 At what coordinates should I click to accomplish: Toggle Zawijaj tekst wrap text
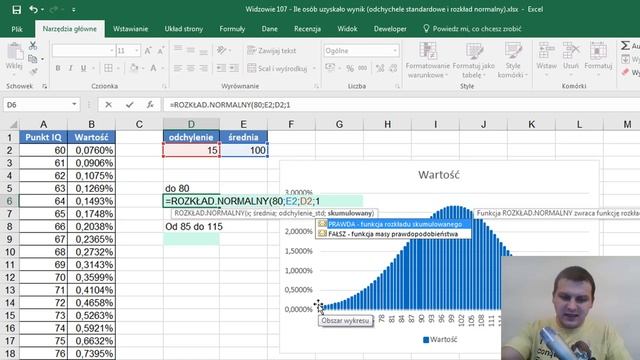[x=272, y=51]
